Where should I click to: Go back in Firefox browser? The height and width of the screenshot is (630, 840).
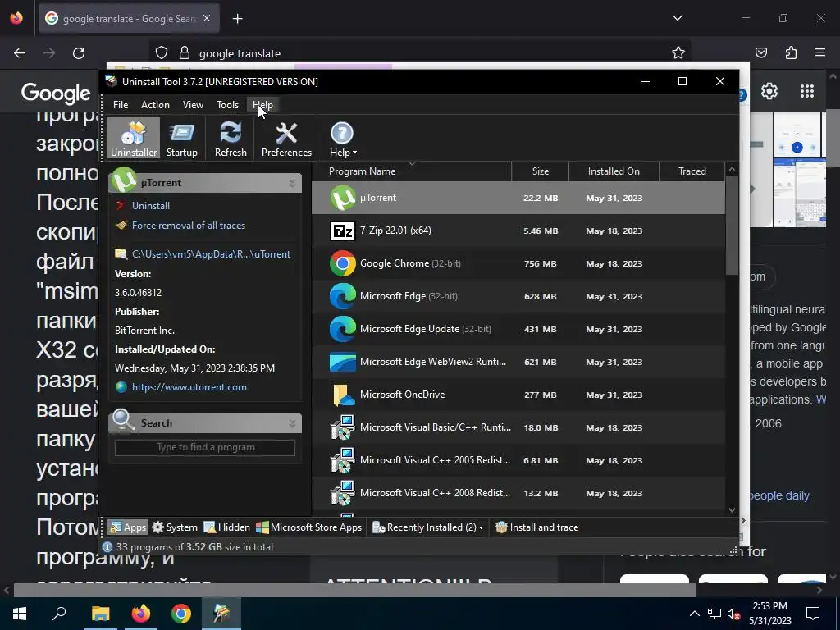pyautogui.click(x=20, y=53)
